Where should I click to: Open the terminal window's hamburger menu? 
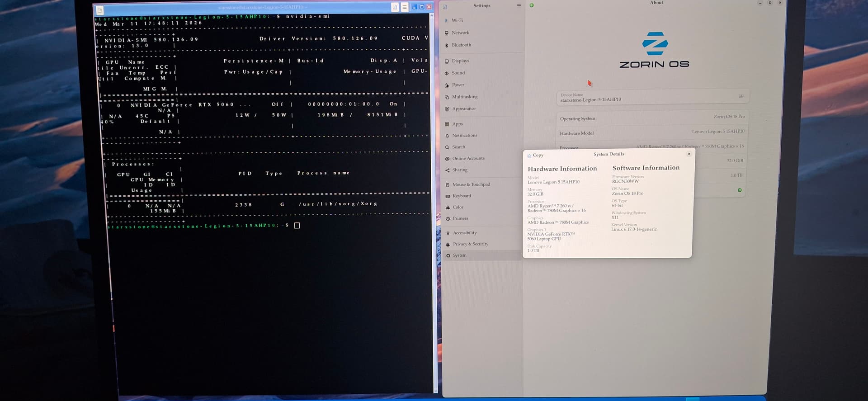click(x=405, y=7)
